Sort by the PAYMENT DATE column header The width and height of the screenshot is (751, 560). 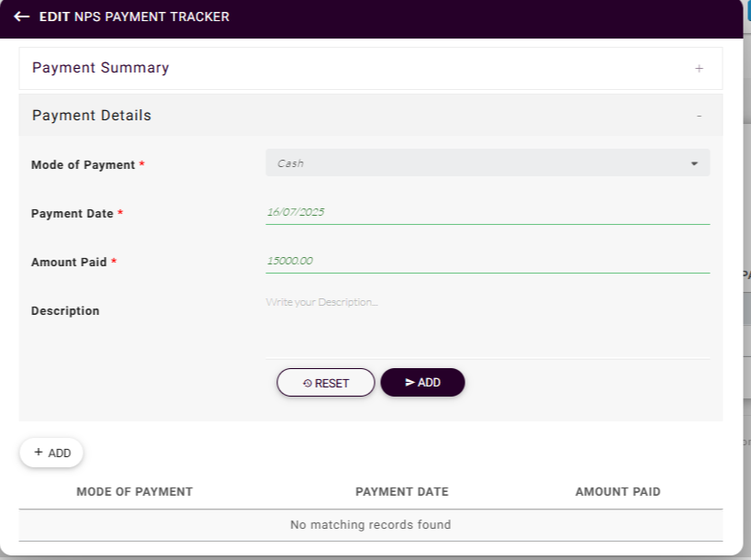click(402, 492)
